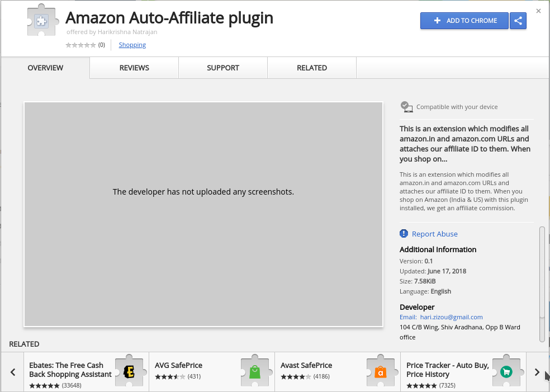The image size is (550, 392).
Task: Click the Report Abuse link
Action: (435, 234)
